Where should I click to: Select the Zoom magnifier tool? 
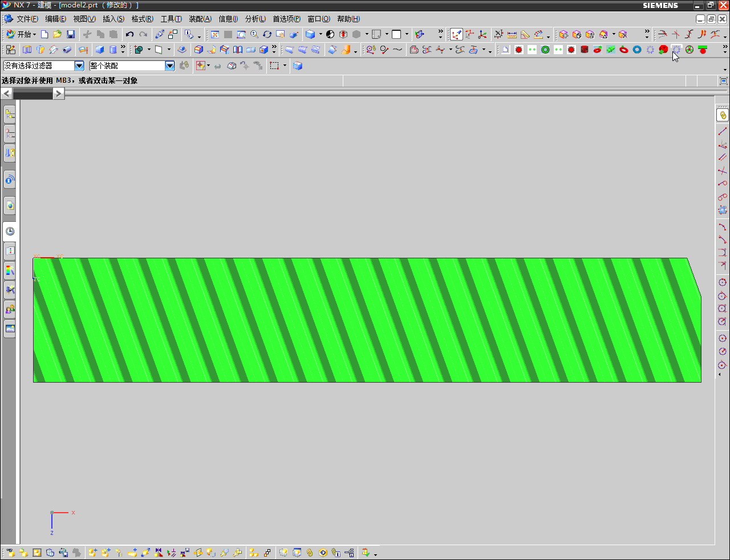(x=254, y=34)
